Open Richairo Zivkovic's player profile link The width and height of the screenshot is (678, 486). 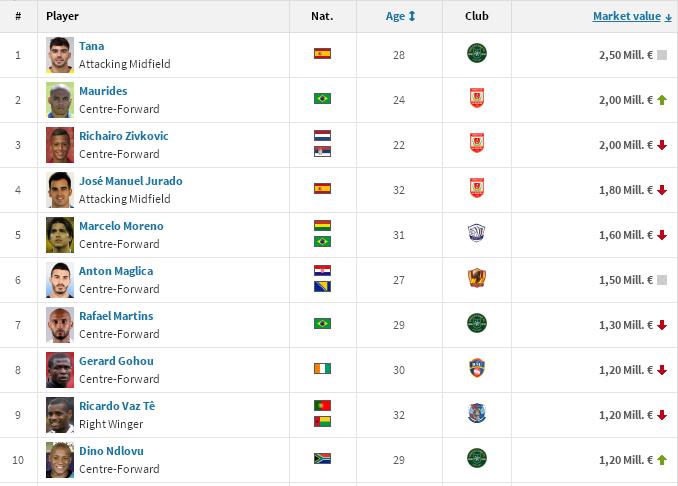pos(123,136)
